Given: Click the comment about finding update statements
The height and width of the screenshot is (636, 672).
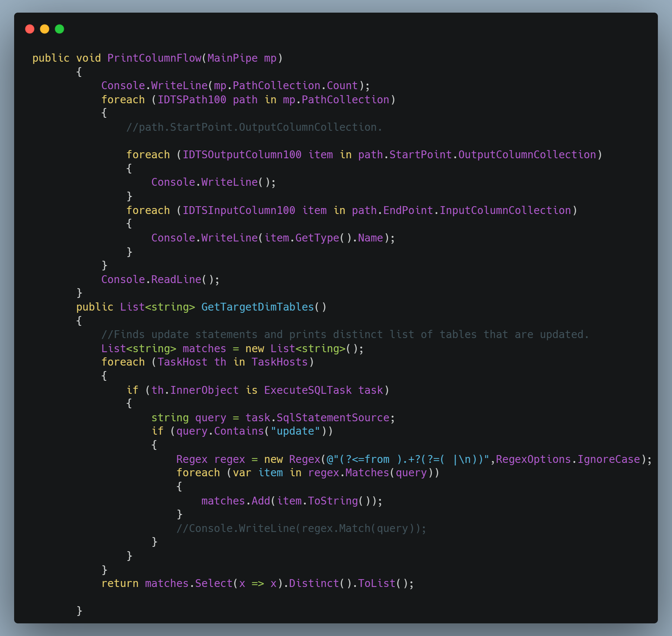Looking at the screenshot, I should (x=345, y=334).
